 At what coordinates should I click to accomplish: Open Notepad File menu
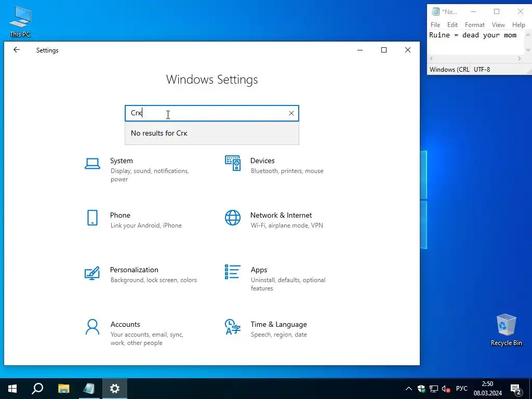435,25
